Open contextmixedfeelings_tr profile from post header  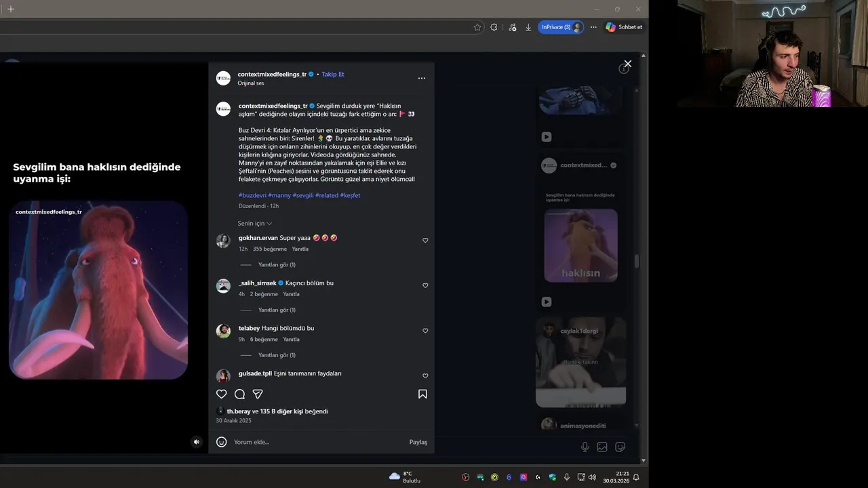tap(272, 74)
